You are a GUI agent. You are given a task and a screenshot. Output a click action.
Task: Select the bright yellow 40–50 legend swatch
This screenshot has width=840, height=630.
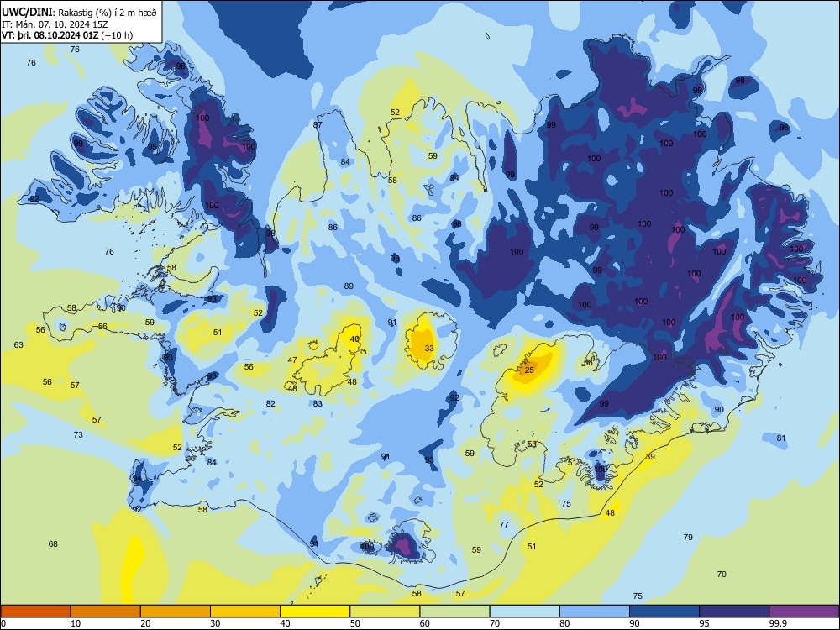pos(315,612)
